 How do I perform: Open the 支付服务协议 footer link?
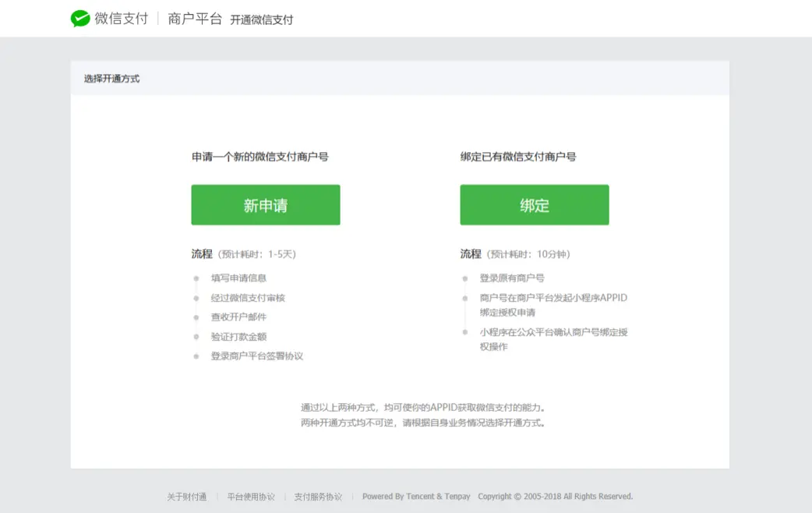318,497
